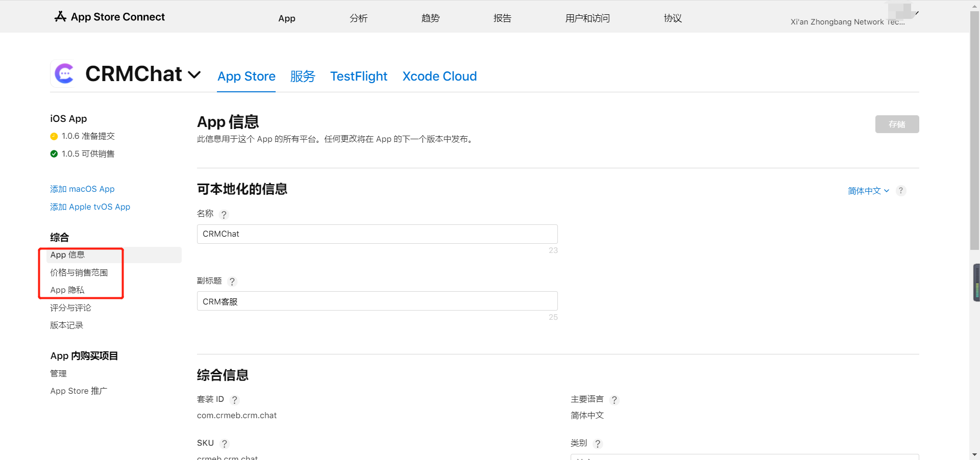Select the 价格与销售范围 sidebar entry
The image size is (980, 460).
(79, 272)
